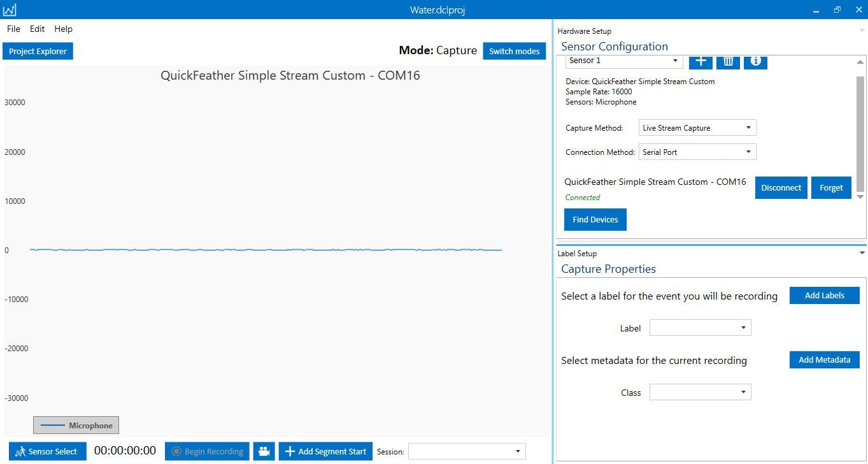Viewport: 868px width, 464px height.
Task: Click the app logo in the title bar
Action: (x=10, y=10)
